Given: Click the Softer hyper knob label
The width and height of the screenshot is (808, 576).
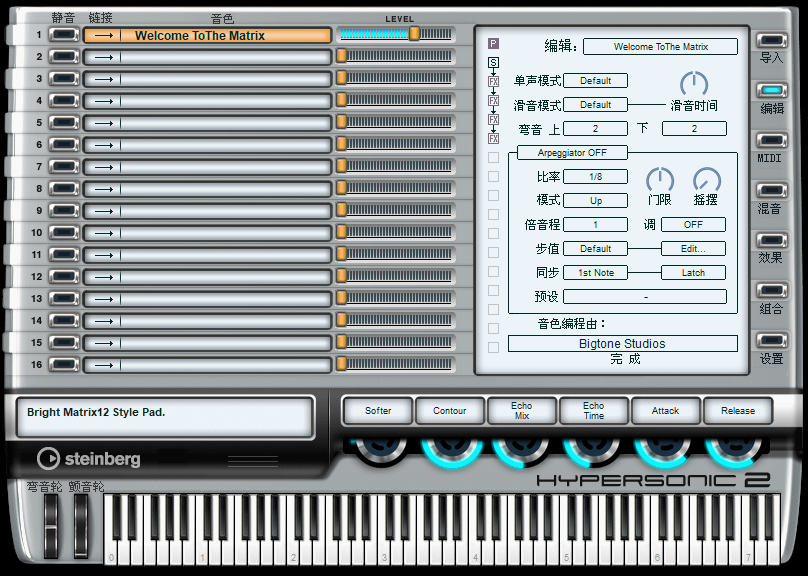Looking at the screenshot, I should 378,411.
